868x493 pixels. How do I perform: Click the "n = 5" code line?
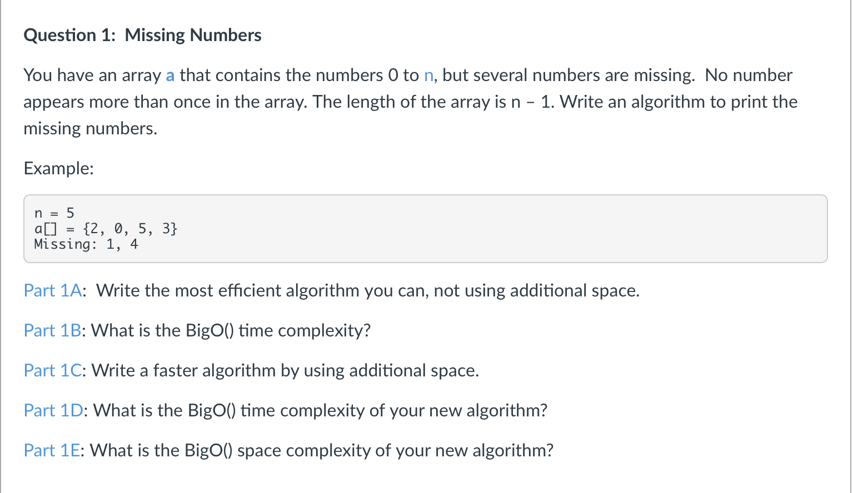point(54,213)
